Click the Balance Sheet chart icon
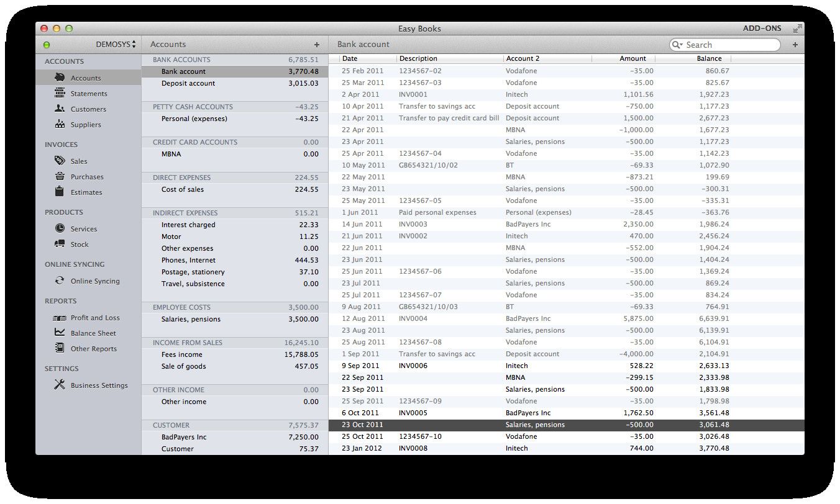This screenshot has width=840, height=504. [x=60, y=333]
